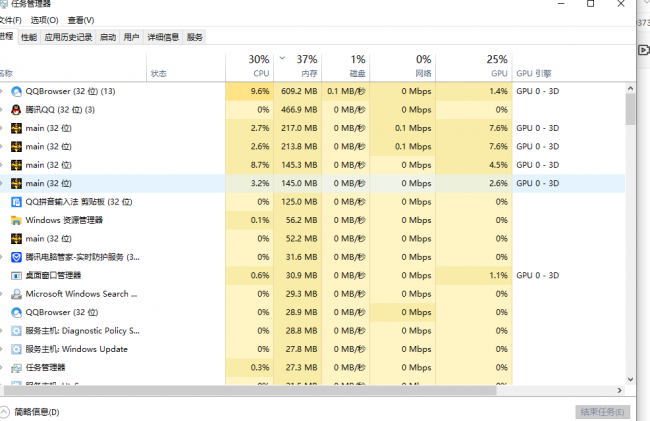Viewport: 650px width, 421px height.
Task: Select the Windows 资源管理器 row name
Action: (64, 220)
